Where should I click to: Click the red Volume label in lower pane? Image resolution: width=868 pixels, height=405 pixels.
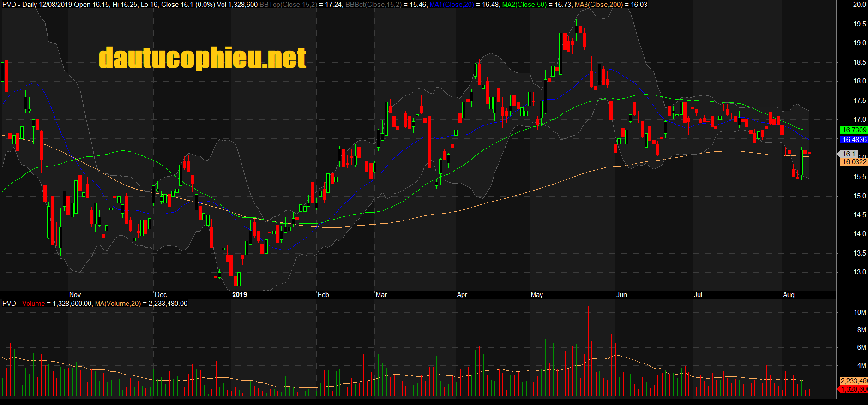[33, 304]
